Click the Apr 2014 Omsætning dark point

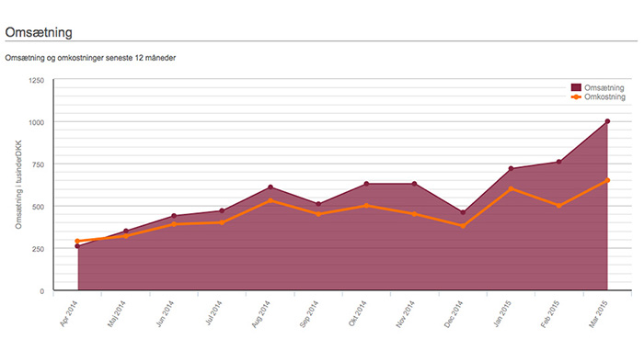(x=77, y=246)
